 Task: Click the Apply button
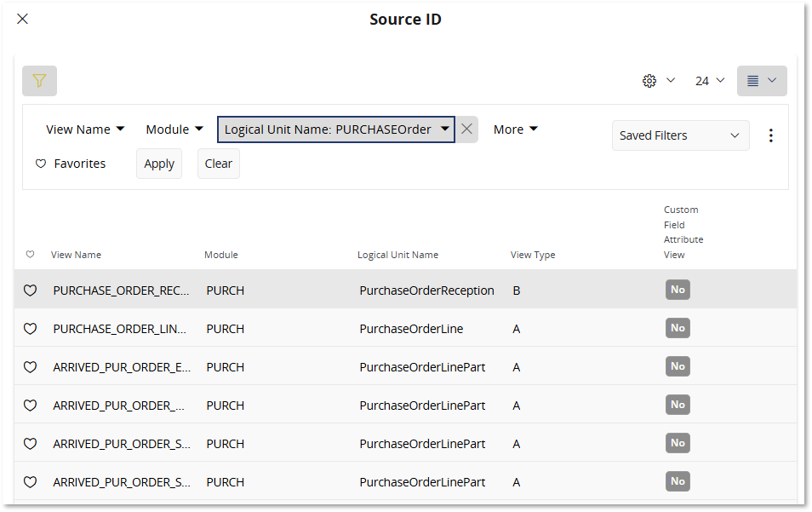pos(159,164)
